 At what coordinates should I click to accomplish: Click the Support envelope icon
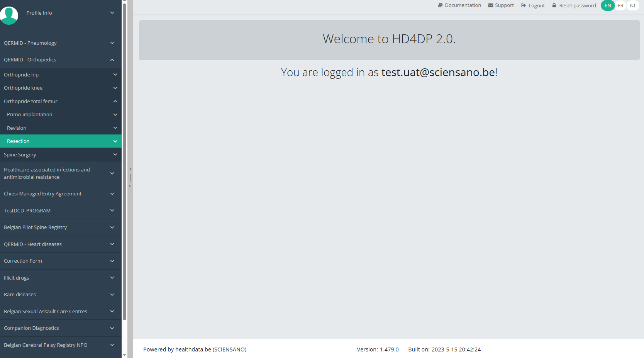pyautogui.click(x=490, y=5)
